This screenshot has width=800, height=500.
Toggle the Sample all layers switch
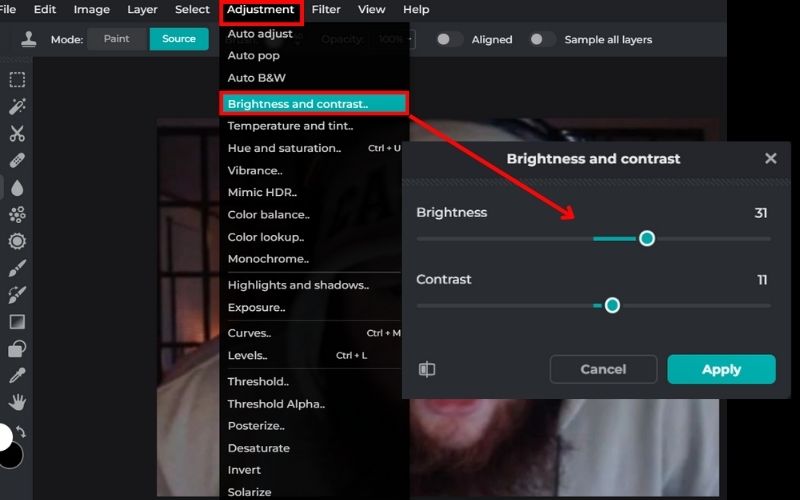click(542, 39)
